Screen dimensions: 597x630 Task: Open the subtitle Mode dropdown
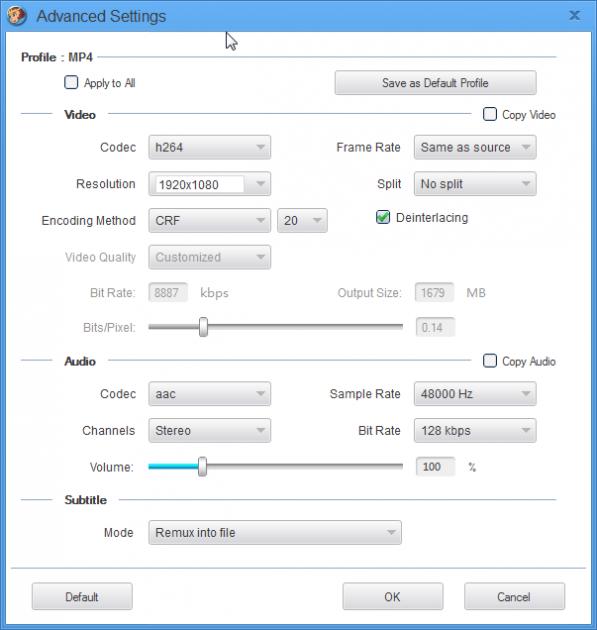275,532
